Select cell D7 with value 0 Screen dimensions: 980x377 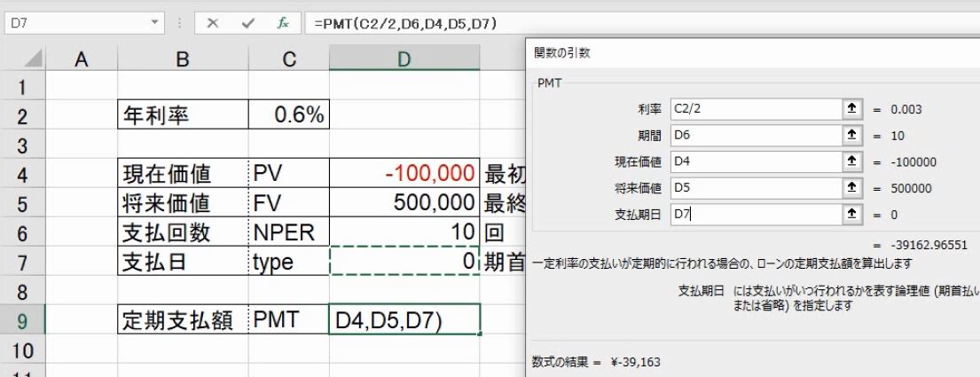[404, 261]
